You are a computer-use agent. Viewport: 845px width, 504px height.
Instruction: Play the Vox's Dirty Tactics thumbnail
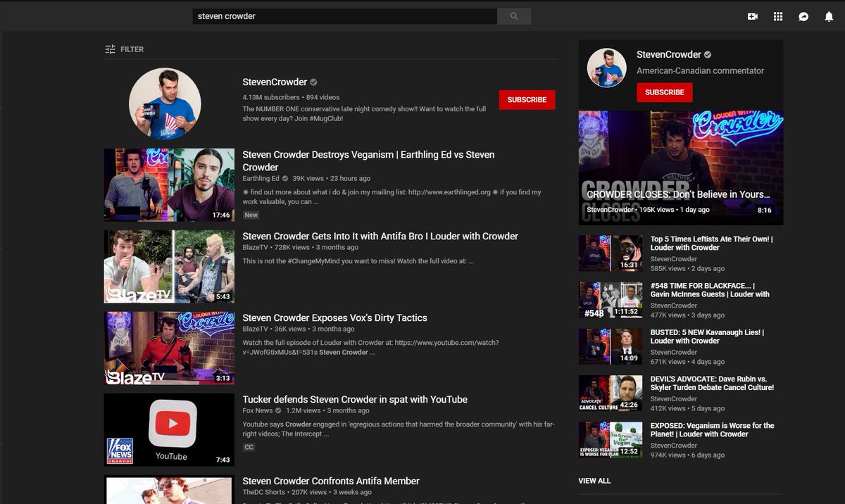pos(169,348)
